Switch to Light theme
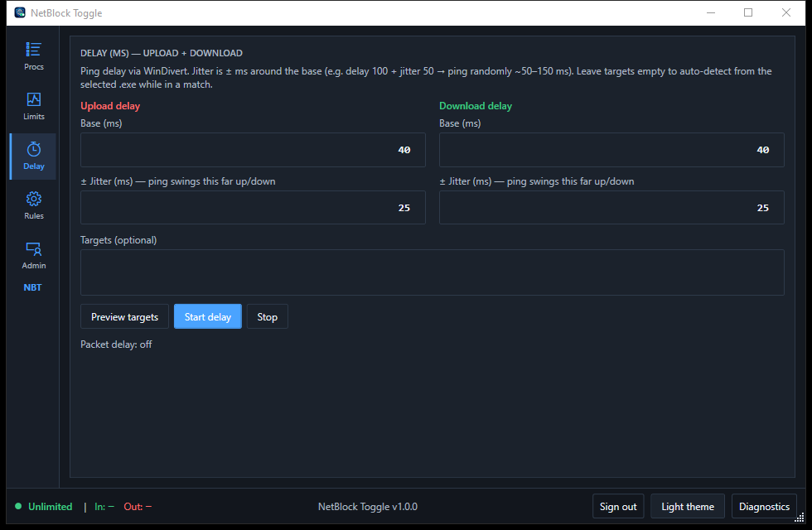812x530 pixels. click(688, 506)
